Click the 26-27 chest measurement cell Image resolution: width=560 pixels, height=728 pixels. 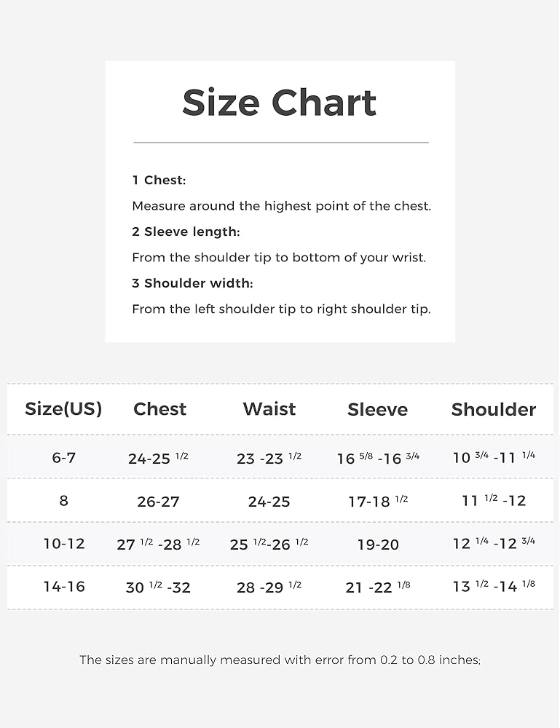[x=158, y=502]
